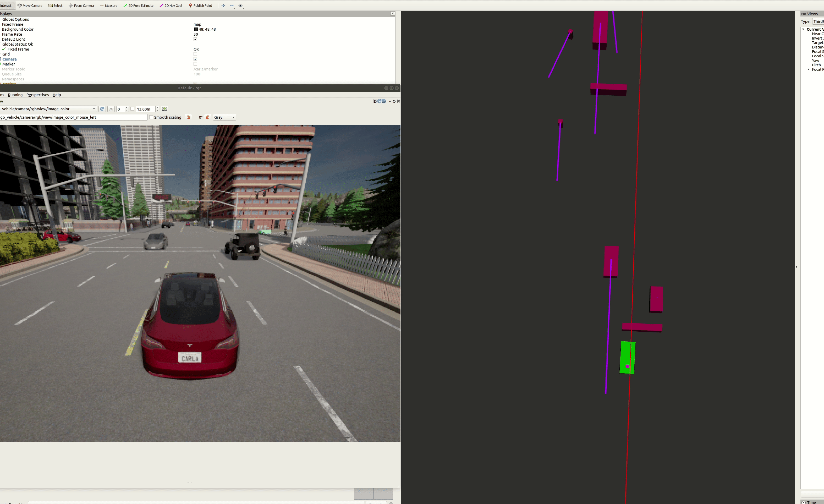Open the image_color topic dropdown

94,109
